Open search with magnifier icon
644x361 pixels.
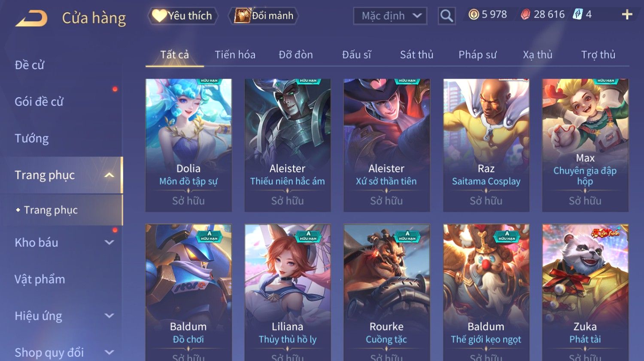tap(447, 16)
